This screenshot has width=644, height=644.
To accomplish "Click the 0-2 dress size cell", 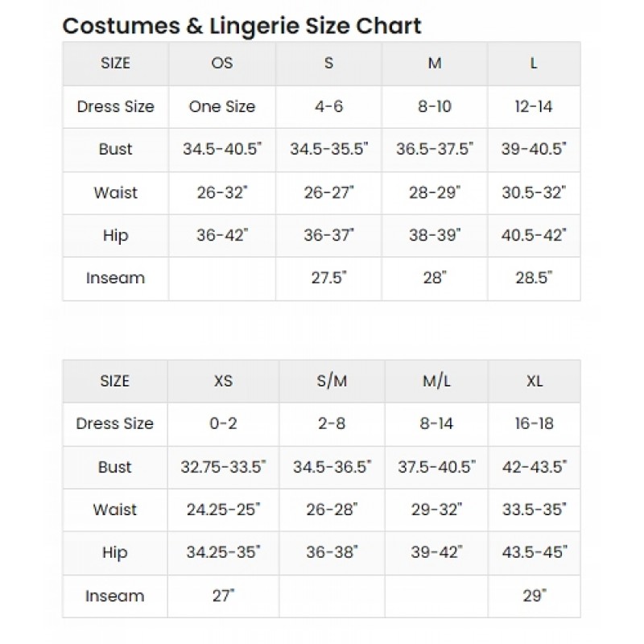I will 223,424.
